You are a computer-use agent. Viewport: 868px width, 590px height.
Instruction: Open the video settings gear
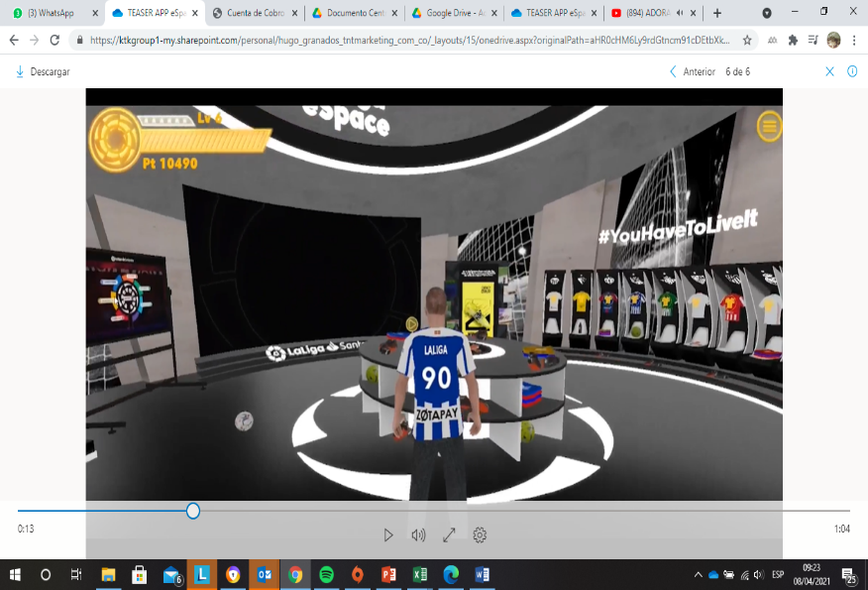480,535
